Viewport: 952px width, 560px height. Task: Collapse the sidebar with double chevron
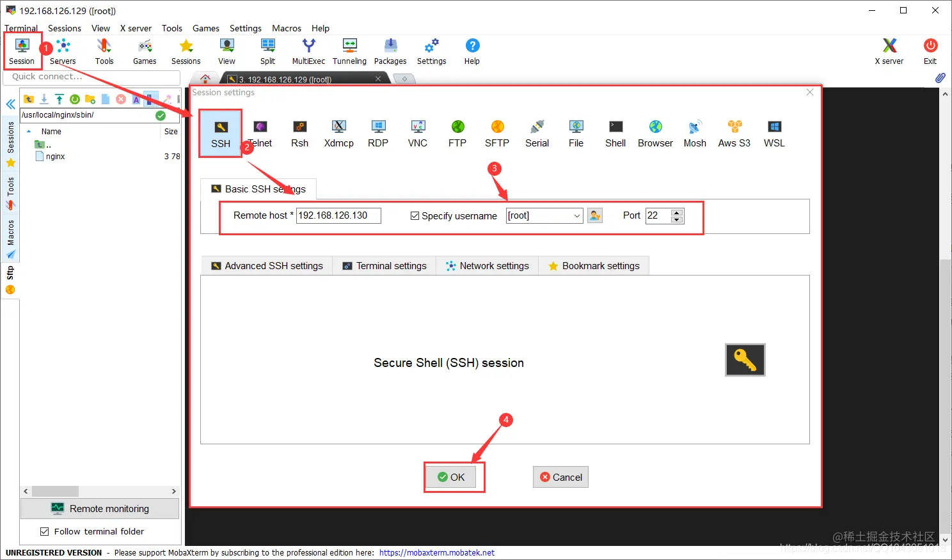click(10, 104)
